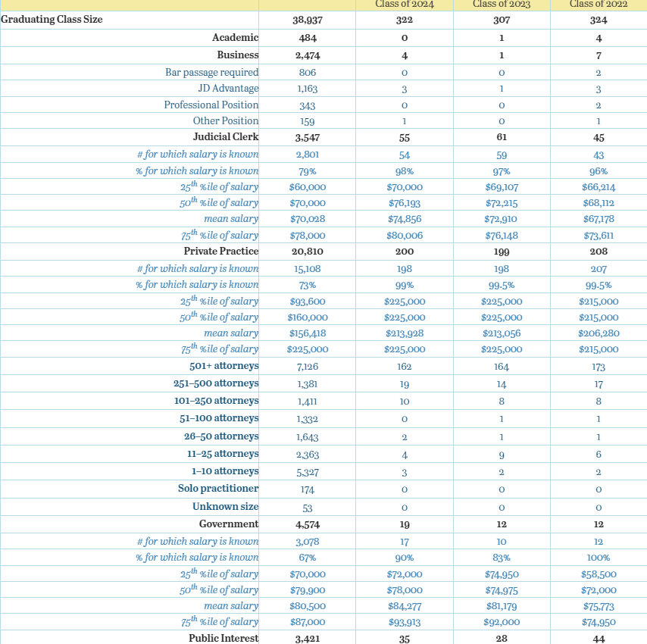This screenshot has width=647, height=644.
Task: Select the $206,280 mean salary cell
Action: pyautogui.click(x=599, y=333)
